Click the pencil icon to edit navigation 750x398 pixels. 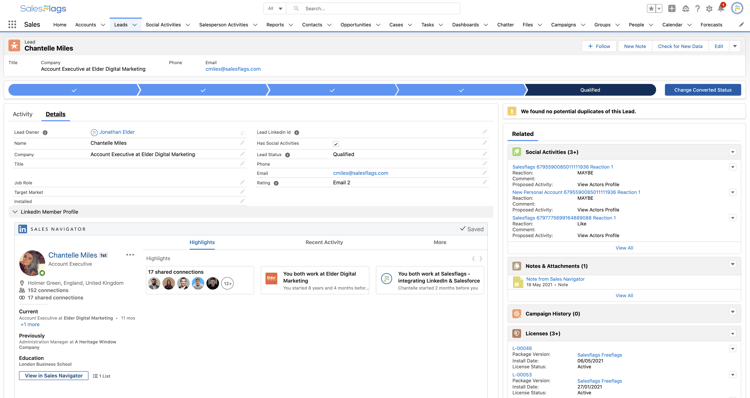(741, 24)
